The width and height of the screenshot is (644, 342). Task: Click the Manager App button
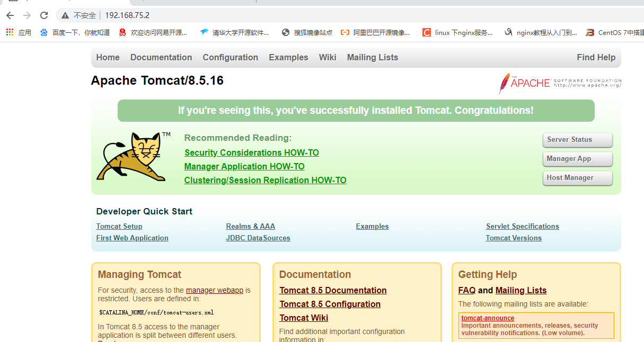click(x=577, y=159)
